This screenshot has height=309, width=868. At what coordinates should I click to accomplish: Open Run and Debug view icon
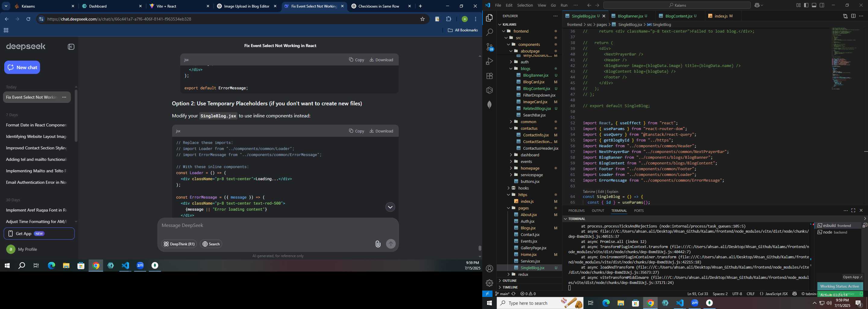(489, 61)
